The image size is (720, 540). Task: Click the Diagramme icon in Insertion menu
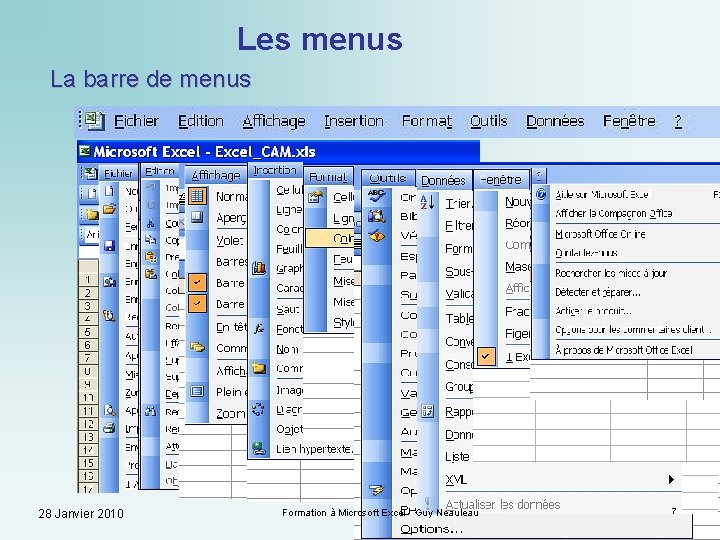click(x=259, y=409)
